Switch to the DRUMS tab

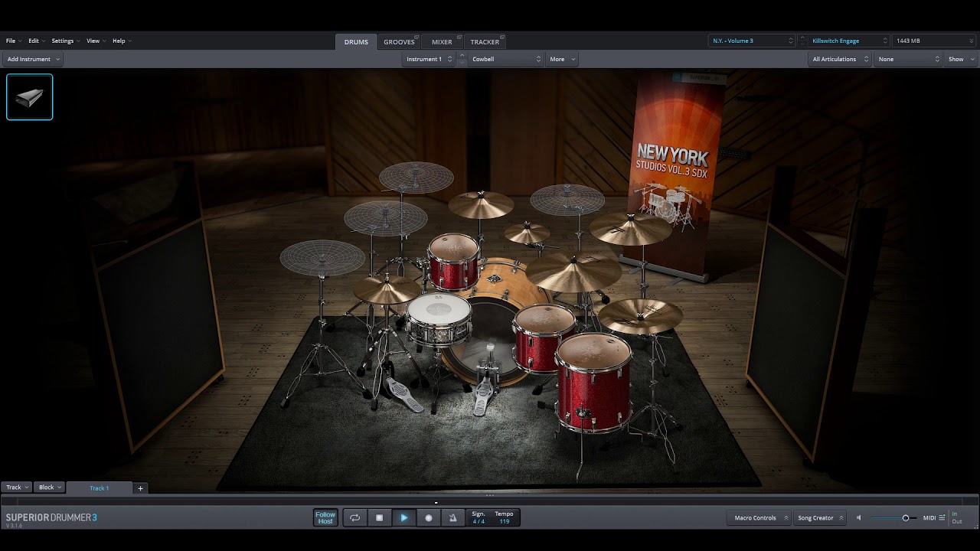356,42
